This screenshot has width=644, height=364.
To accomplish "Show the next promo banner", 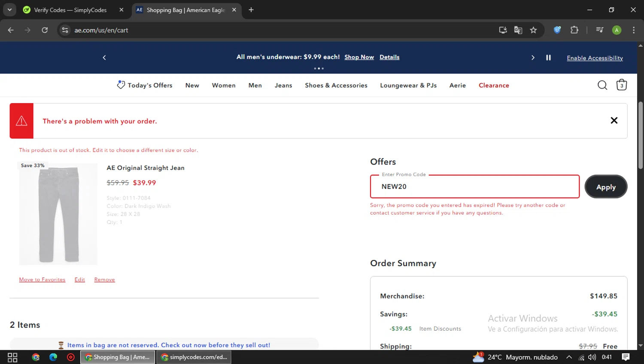I will [x=533, y=58].
